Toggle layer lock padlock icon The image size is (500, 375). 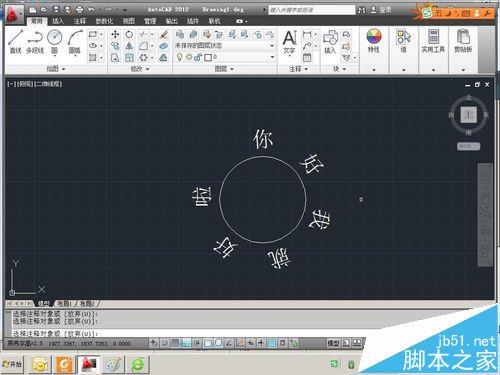click(x=198, y=57)
